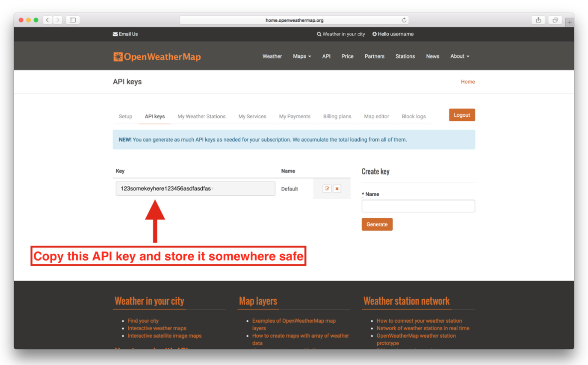Open the Stations nav item
Image resolution: width=588 pixels, height=365 pixels.
pos(405,56)
